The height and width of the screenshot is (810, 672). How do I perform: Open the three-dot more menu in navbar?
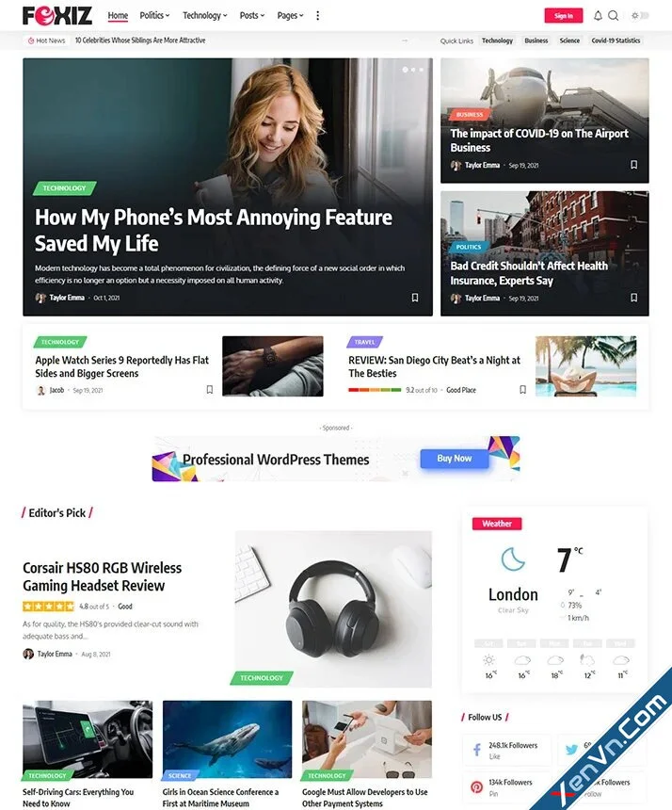pos(317,15)
